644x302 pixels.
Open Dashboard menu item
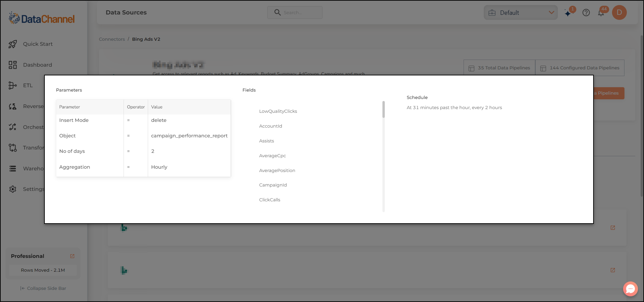point(37,65)
